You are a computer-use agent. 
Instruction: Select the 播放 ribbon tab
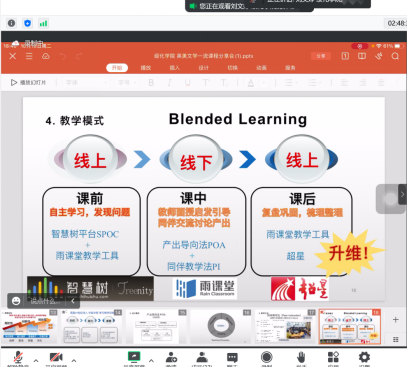(x=146, y=68)
